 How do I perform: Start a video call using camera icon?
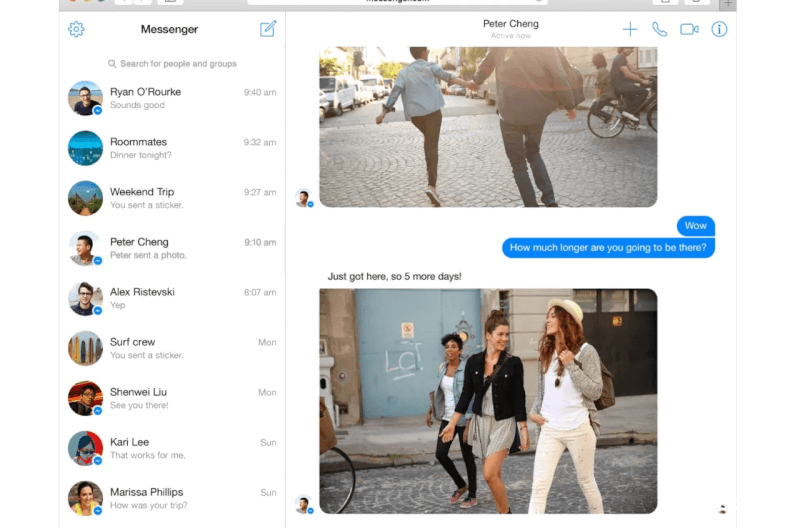coord(689,29)
